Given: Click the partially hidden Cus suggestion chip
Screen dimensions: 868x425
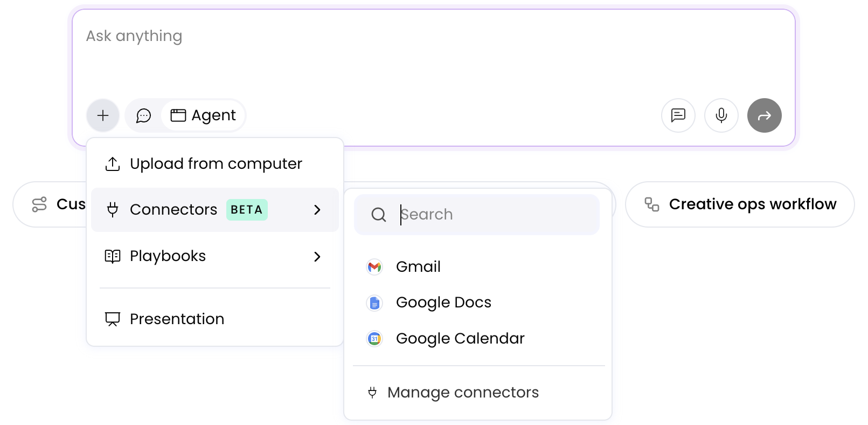Looking at the screenshot, I should point(51,204).
